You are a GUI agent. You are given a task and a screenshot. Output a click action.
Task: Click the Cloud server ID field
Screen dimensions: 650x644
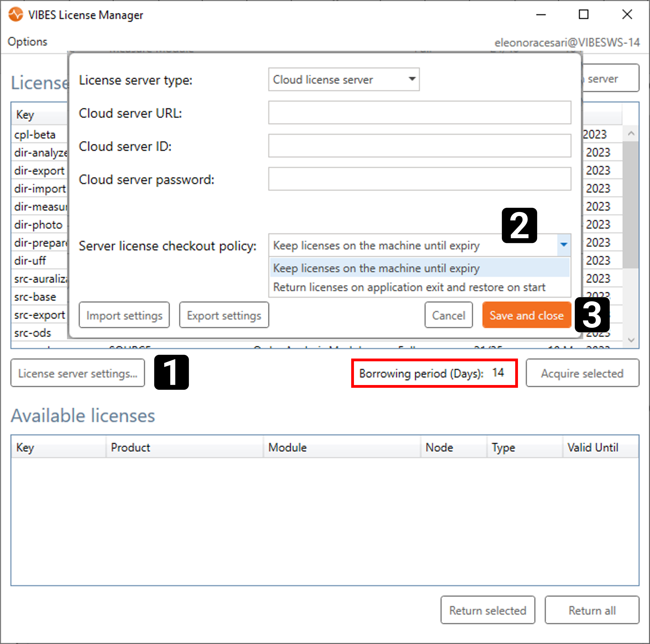pyautogui.click(x=420, y=146)
